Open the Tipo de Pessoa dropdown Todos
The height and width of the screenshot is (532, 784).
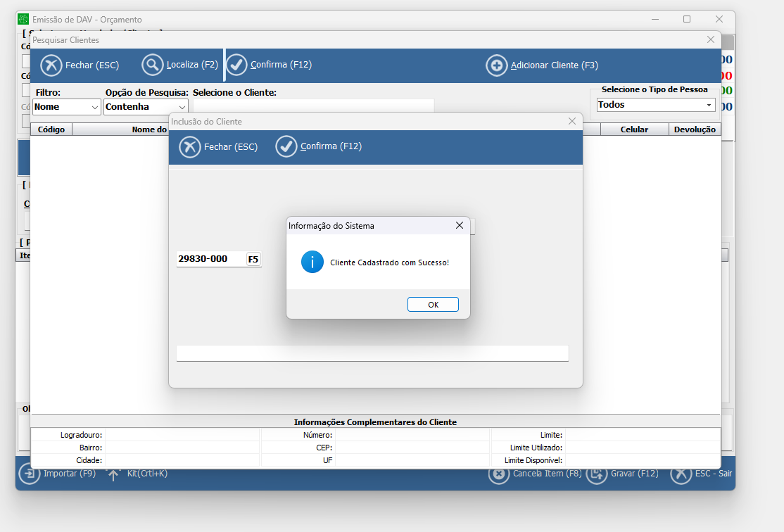[x=656, y=105]
